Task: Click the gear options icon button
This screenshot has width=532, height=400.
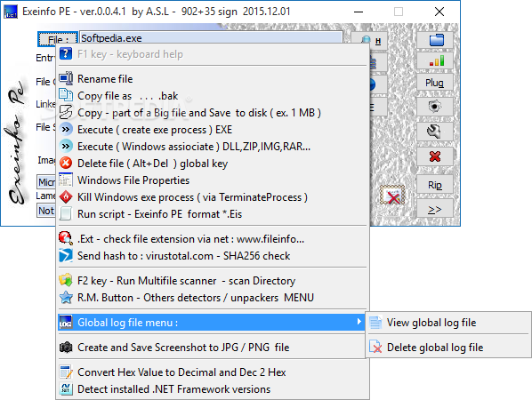Action: [435, 107]
